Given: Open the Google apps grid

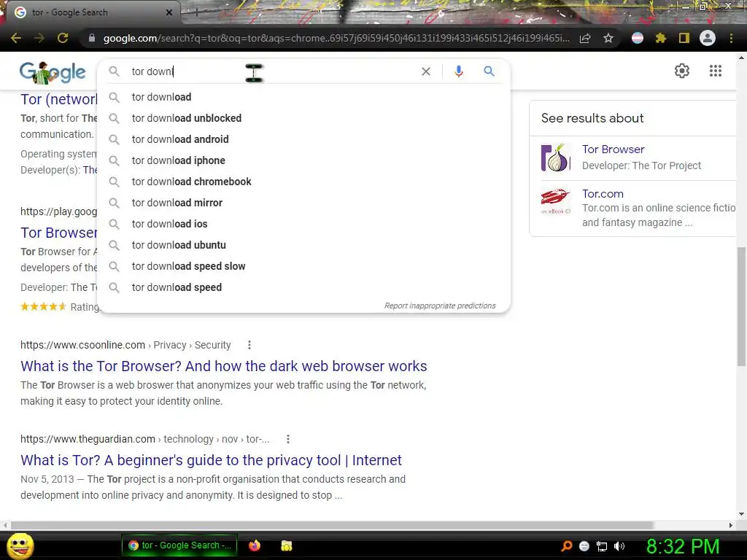Looking at the screenshot, I should pyautogui.click(x=716, y=71).
